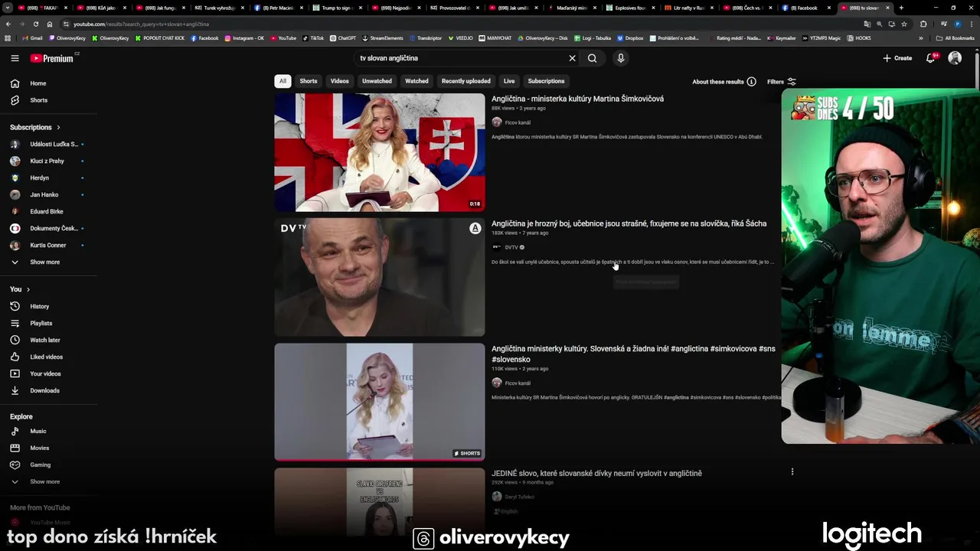This screenshot has height=551, width=980.
Task: Open the notifications bell
Action: [930, 58]
